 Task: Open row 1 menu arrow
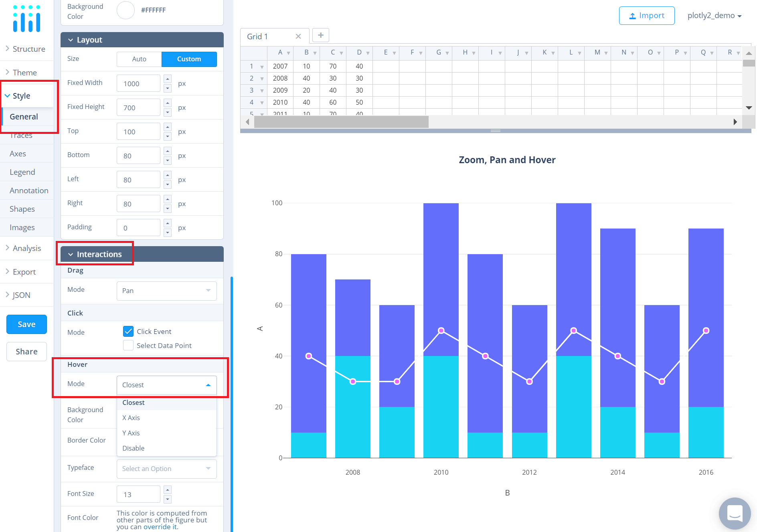[262, 67]
